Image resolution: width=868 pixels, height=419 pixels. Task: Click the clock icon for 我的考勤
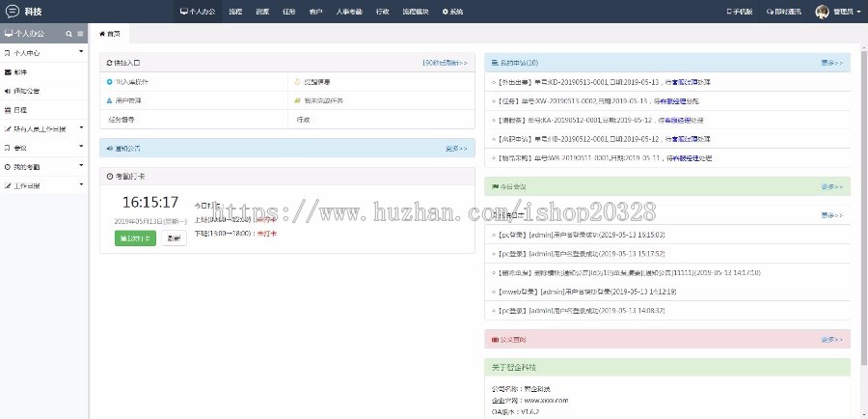(8, 167)
